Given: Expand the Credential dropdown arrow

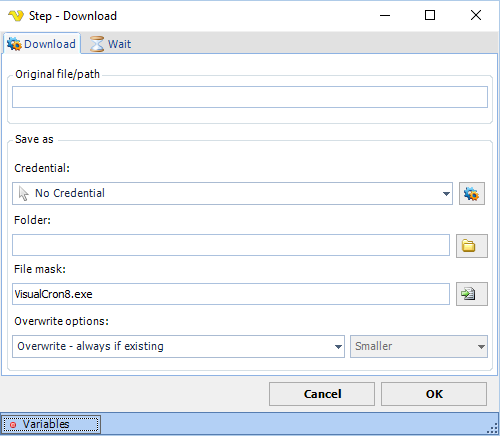Looking at the screenshot, I should point(446,194).
